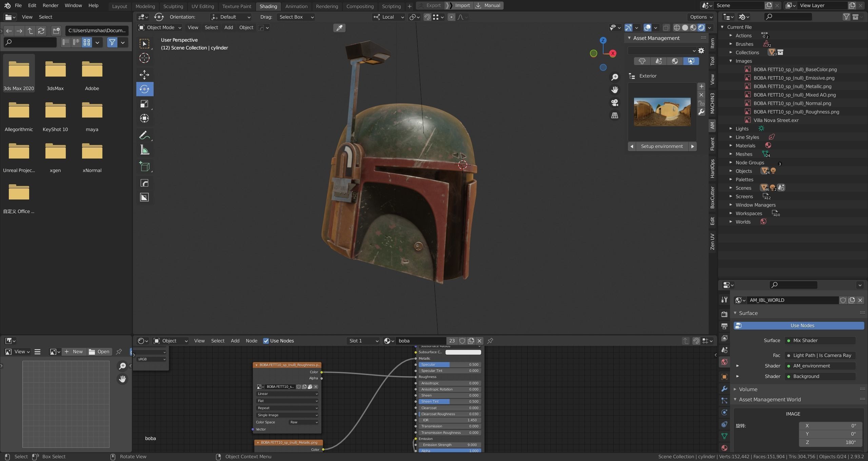Go back in the file browser
The height and width of the screenshot is (461, 868).
[x=9, y=31]
